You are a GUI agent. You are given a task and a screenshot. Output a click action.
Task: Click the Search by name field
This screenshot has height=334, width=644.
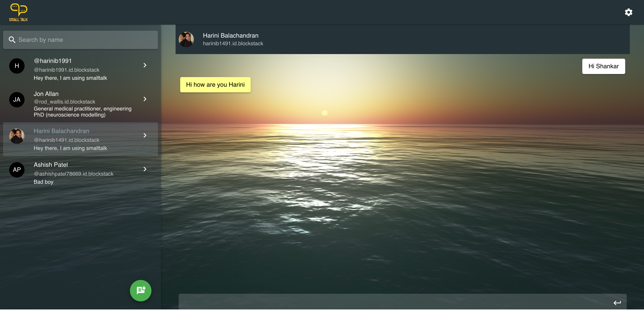point(85,40)
